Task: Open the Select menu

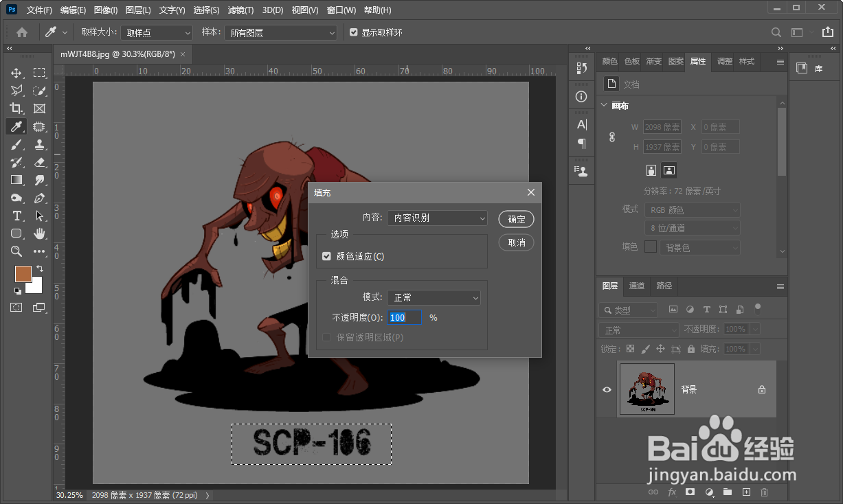Action: pos(206,10)
